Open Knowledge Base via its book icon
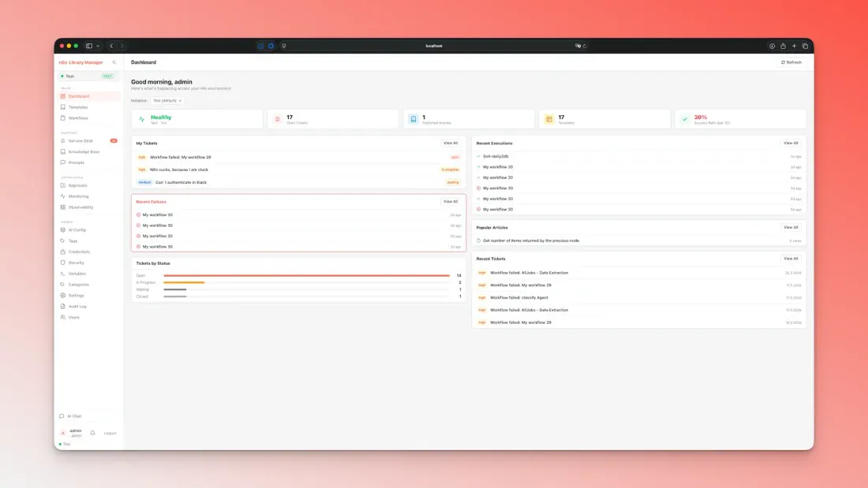This screenshot has width=868, height=488. 62,151
